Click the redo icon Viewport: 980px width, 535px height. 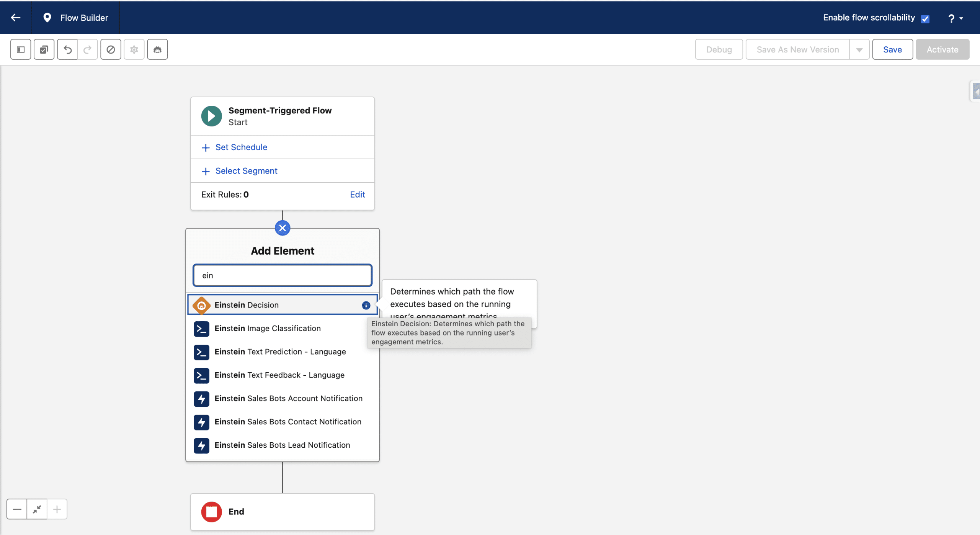88,49
